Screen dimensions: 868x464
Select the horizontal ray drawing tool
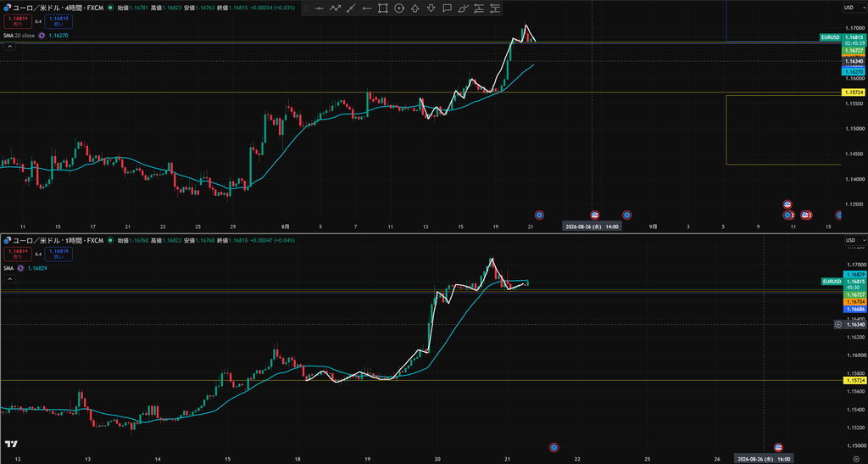366,8
